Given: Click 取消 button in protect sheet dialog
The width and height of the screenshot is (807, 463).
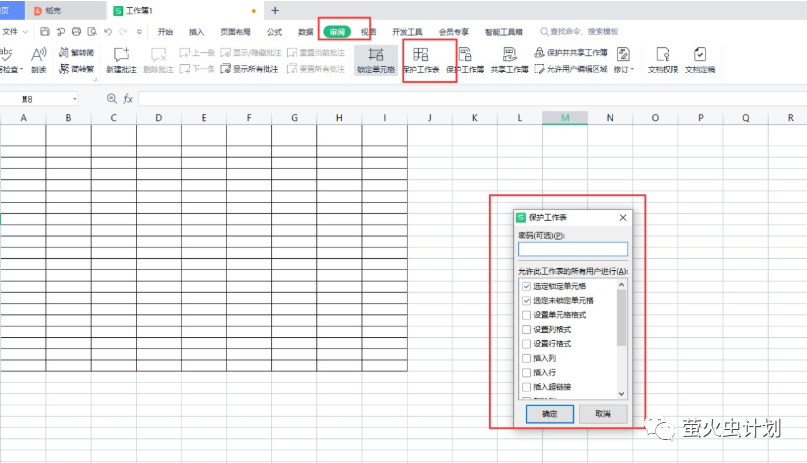Looking at the screenshot, I should click(x=603, y=414).
